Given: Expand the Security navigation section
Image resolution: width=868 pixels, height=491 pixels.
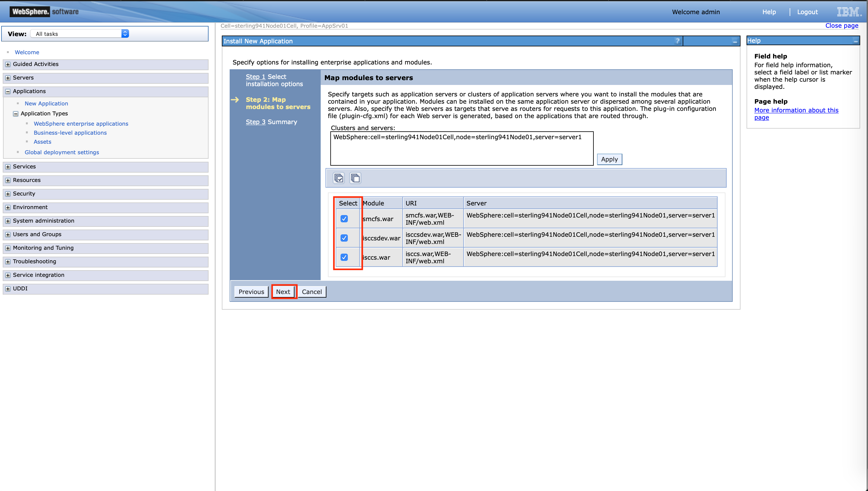Looking at the screenshot, I should [x=8, y=194].
